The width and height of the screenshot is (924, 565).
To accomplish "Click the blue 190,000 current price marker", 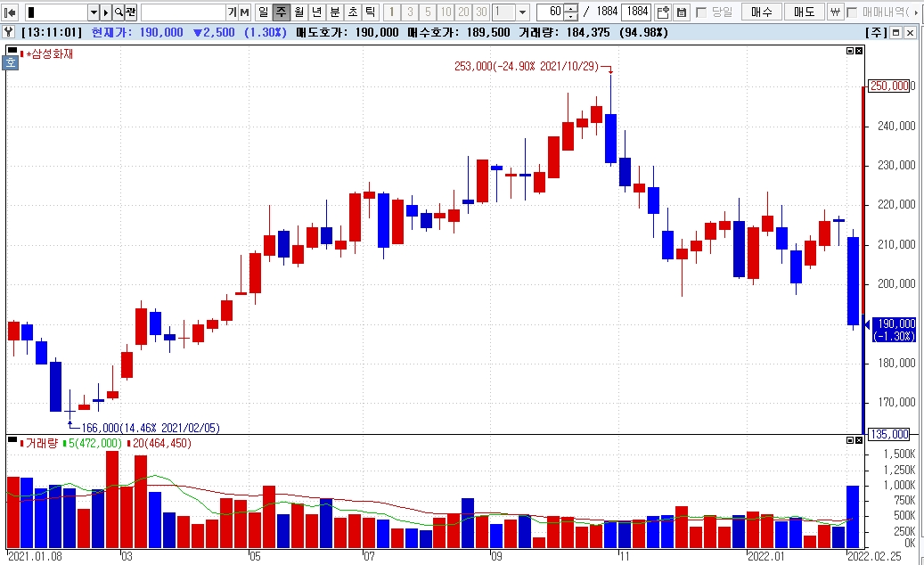I will 894,329.
